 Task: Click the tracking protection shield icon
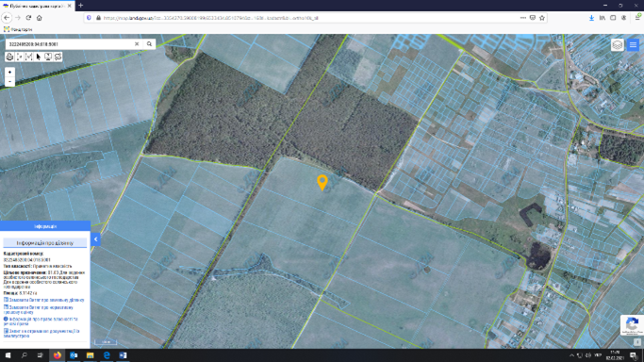(x=90, y=18)
